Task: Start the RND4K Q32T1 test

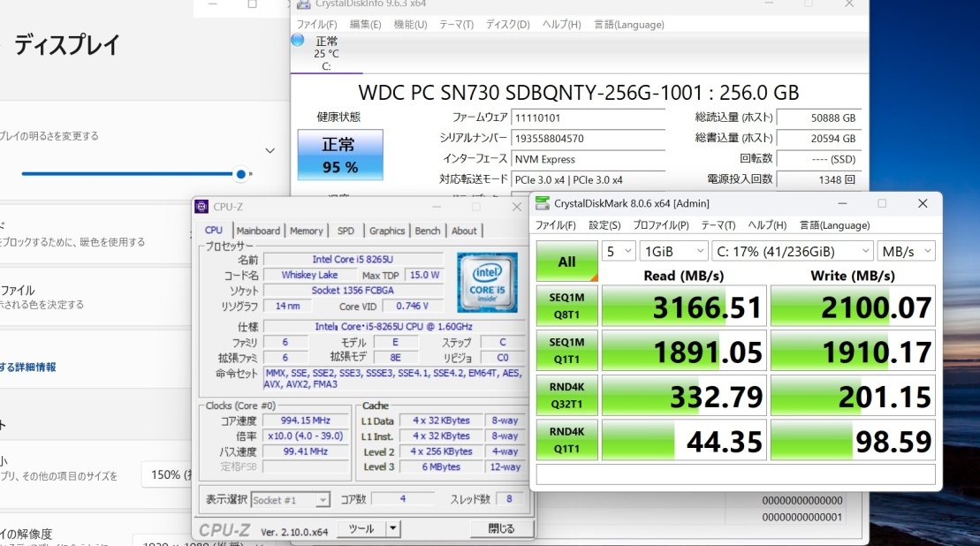Action: [x=566, y=396]
